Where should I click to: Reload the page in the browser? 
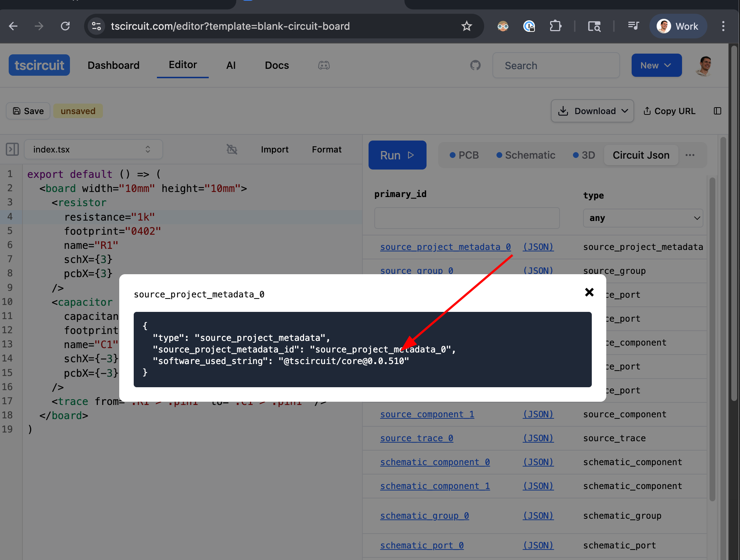65,26
